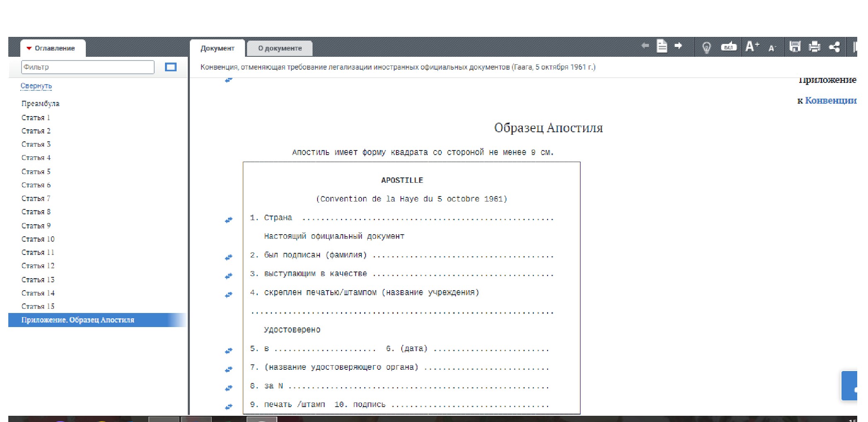
Task: Increase font size with A+ icon
Action: pyautogui.click(x=752, y=46)
